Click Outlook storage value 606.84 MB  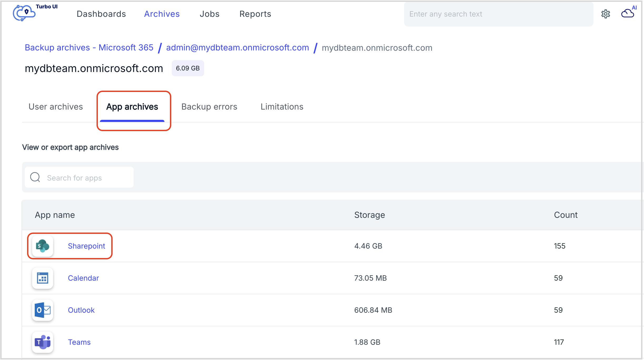[x=373, y=310]
